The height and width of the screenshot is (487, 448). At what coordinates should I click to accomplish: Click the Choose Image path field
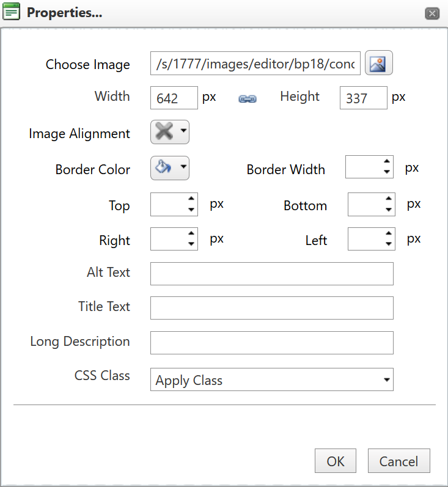[255, 64]
